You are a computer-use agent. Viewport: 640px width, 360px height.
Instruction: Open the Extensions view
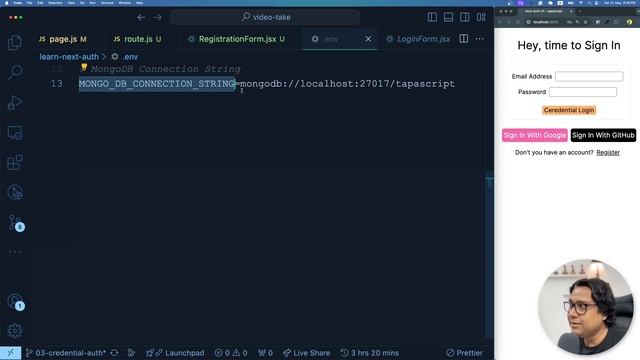tap(15, 162)
